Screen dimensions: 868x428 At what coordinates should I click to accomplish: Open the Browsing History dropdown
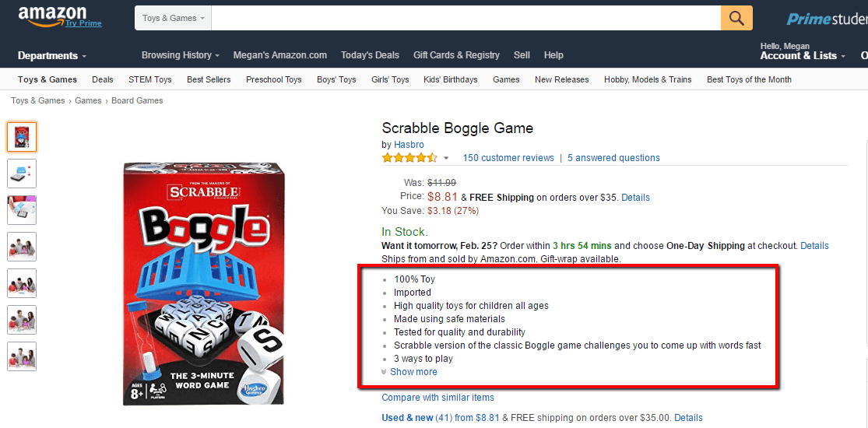(181, 55)
